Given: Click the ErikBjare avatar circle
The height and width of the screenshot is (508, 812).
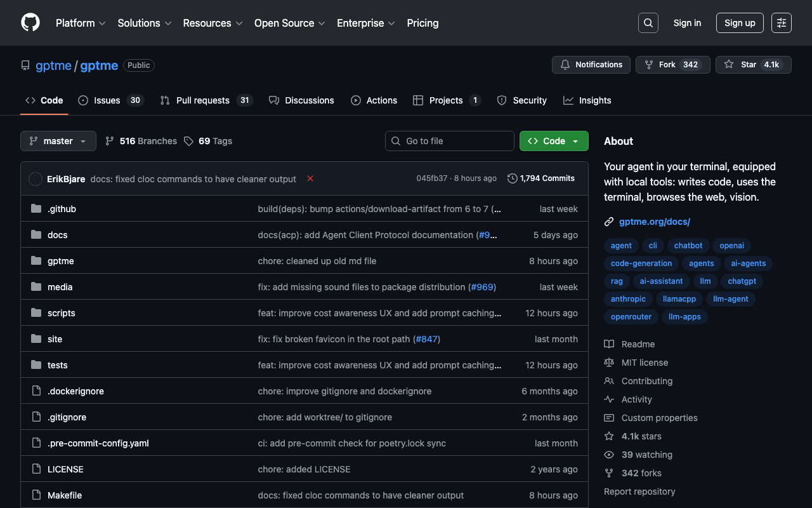Looking at the screenshot, I should pos(36,179).
